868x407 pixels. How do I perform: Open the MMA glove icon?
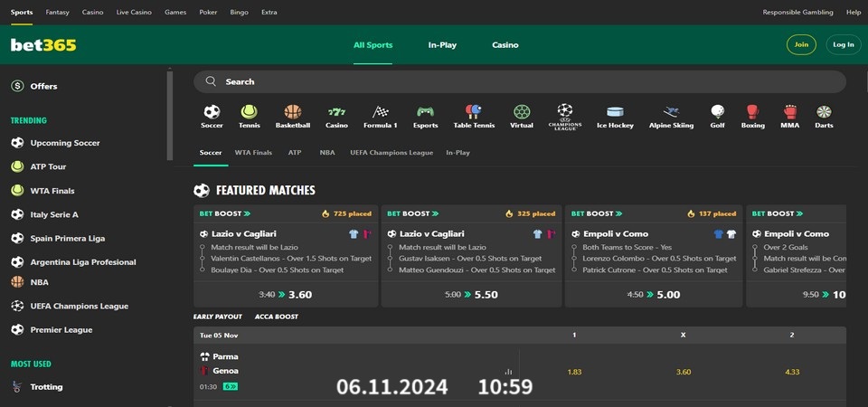790,112
